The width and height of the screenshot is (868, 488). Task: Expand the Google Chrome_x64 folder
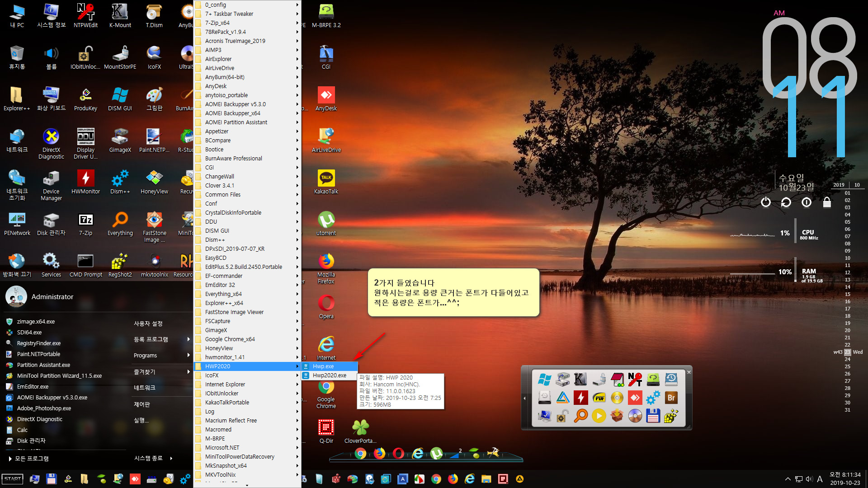247,339
